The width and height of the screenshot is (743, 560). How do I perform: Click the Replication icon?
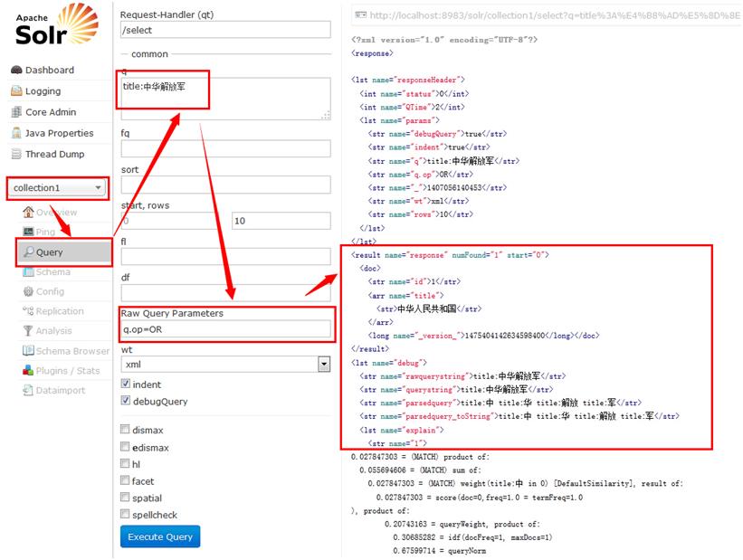click(x=28, y=311)
